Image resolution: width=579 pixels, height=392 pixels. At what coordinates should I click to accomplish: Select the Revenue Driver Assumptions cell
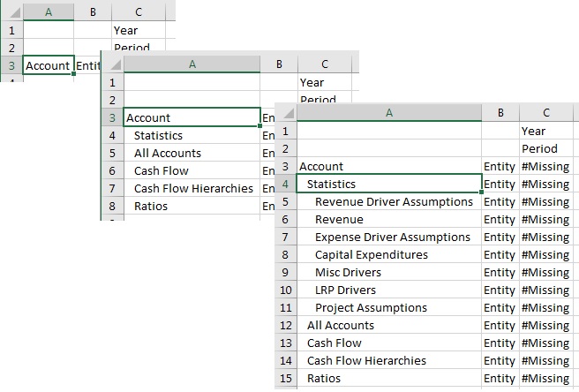(x=393, y=201)
